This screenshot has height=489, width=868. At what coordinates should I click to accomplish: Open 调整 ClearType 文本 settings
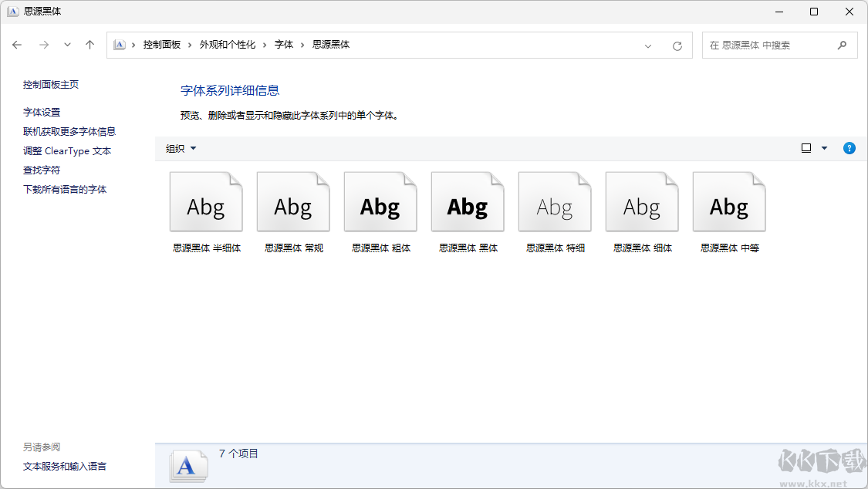point(68,150)
